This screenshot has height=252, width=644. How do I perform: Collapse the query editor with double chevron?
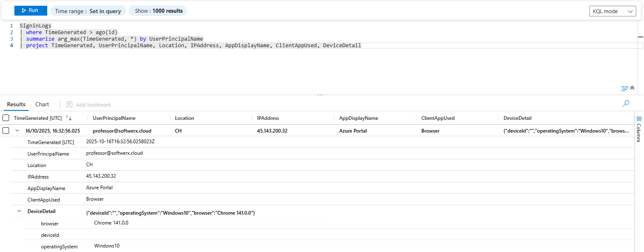coord(632,88)
